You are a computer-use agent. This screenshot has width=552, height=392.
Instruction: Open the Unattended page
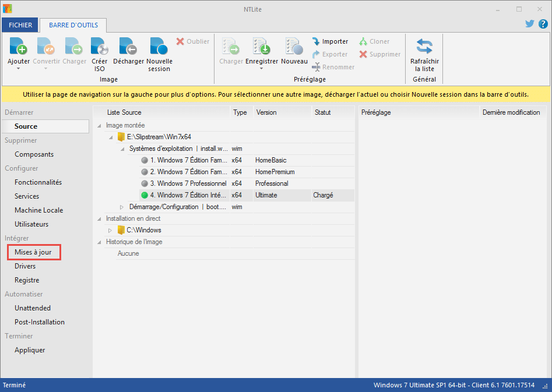[33, 308]
